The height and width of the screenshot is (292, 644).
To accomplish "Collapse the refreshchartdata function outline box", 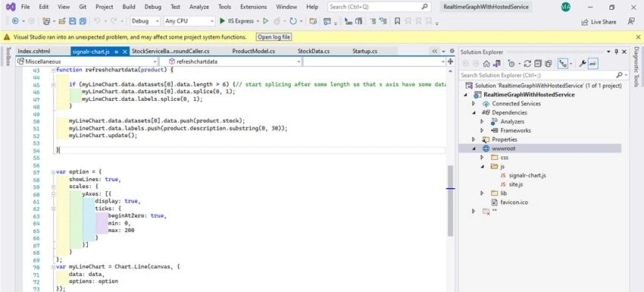I will coord(53,70).
